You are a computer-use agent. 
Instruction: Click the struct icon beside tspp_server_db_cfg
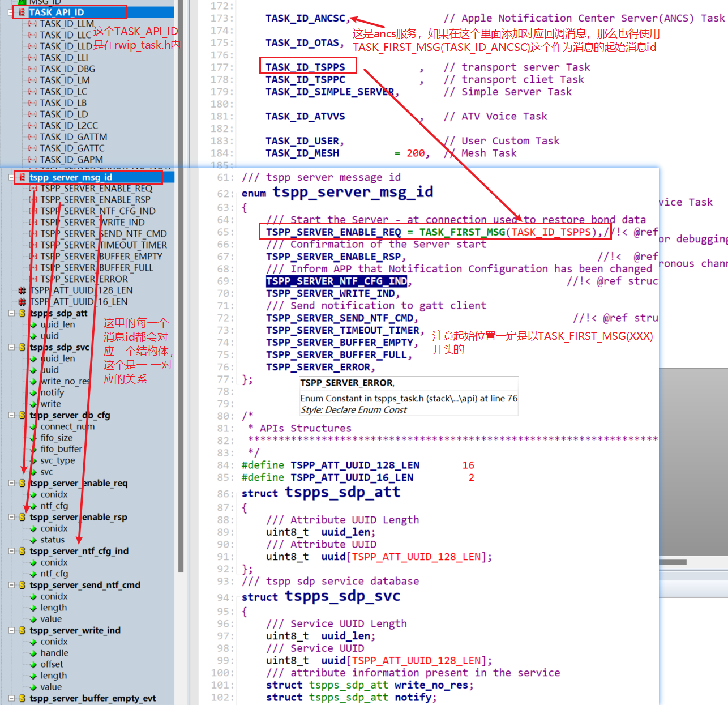coord(23,415)
